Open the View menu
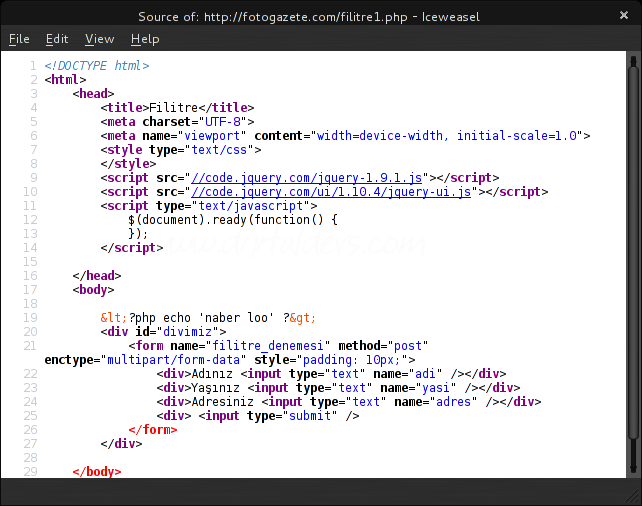 [100, 39]
